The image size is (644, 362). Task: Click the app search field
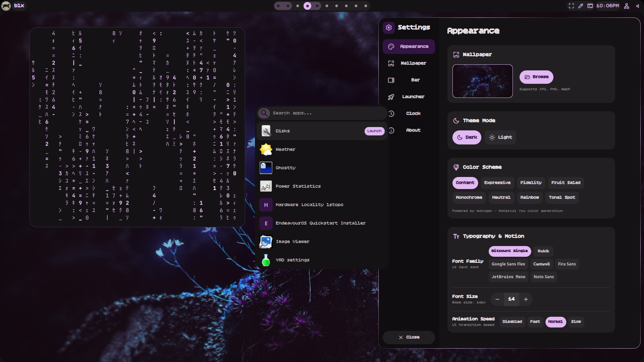(x=321, y=113)
